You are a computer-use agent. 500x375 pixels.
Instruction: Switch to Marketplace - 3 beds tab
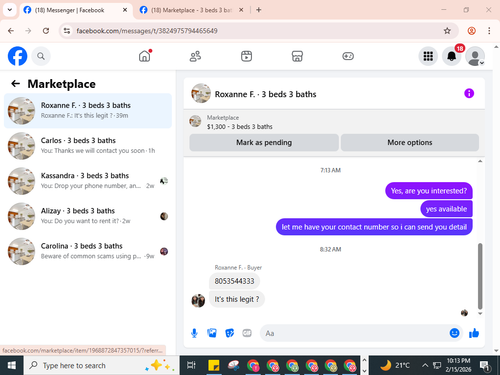coord(191,10)
